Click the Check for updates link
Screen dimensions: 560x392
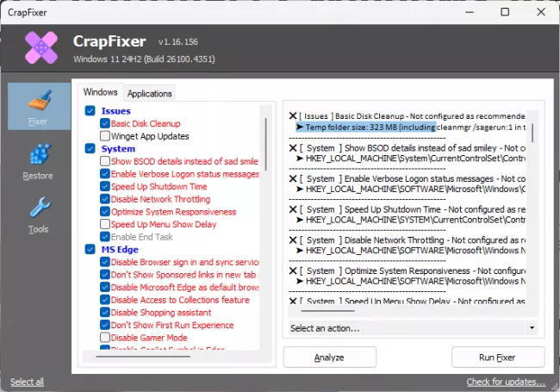(x=506, y=382)
